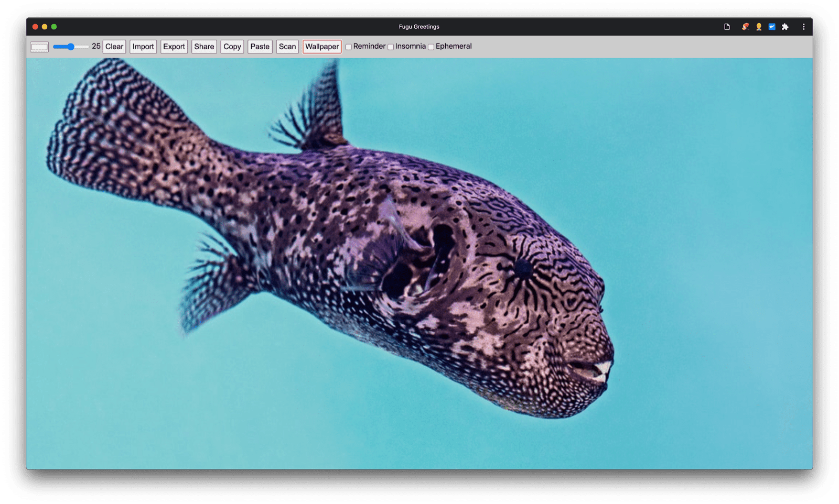Click the Copy button
This screenshot has height=504, width=839.
232,47
